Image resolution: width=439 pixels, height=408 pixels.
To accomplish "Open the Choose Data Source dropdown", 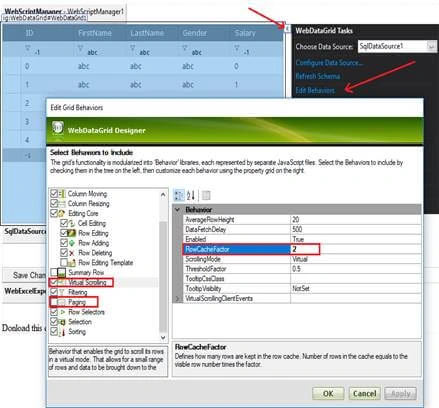I will coord(431,46).
